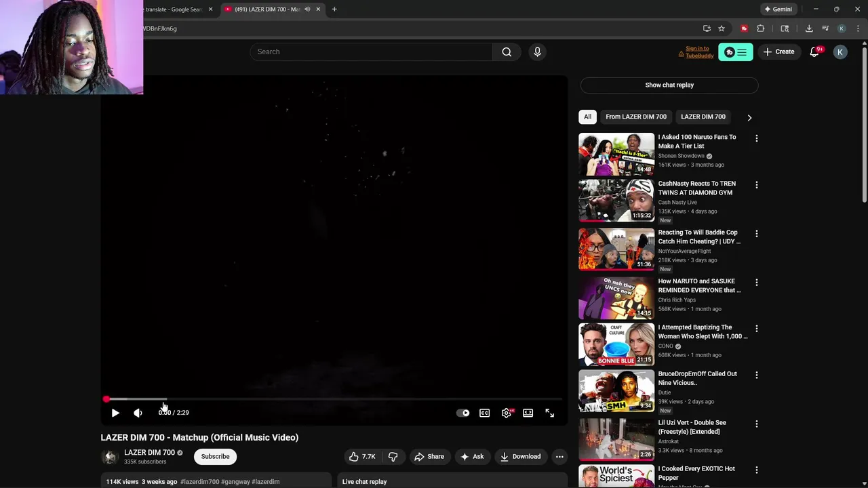Open options for Cooked Every EXOTIC Pepper video

click(757, 470)
